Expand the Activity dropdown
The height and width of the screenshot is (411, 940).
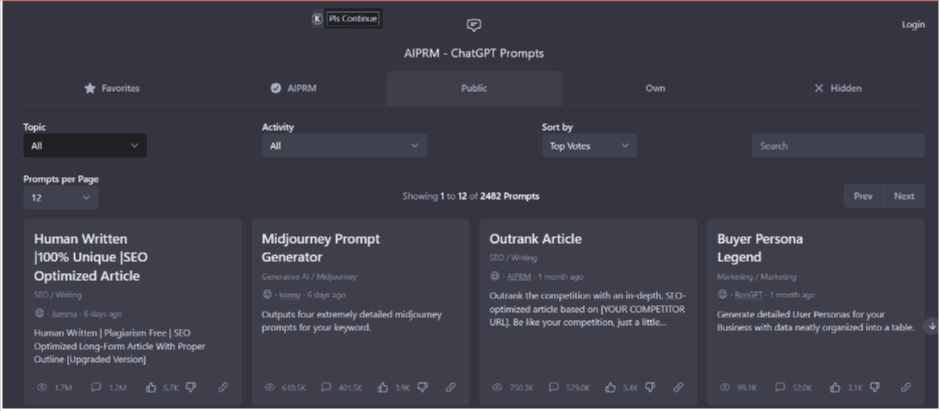pos(344,146)
